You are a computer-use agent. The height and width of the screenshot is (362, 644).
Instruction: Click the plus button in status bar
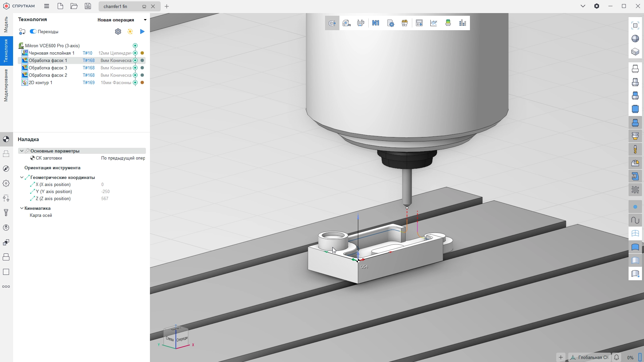pyautogui.click(x=561, y=357)
